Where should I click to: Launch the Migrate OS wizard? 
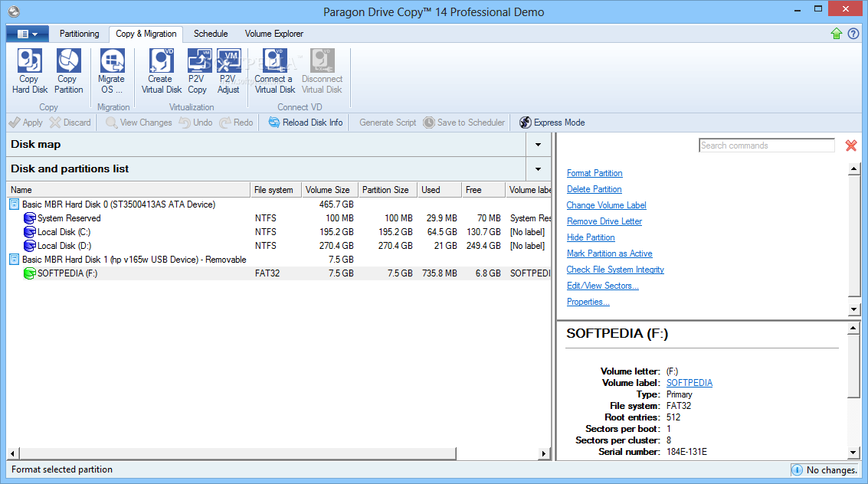click(x=111, y=71)
